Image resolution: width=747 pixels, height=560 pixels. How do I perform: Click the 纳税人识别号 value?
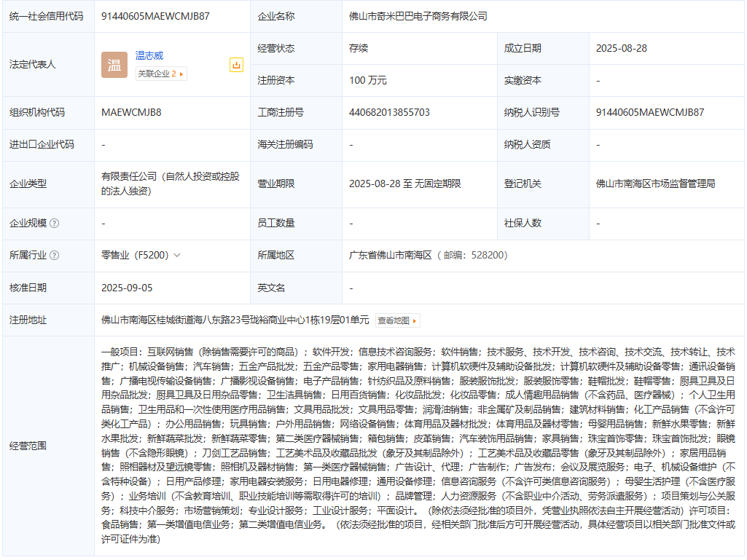650,112
